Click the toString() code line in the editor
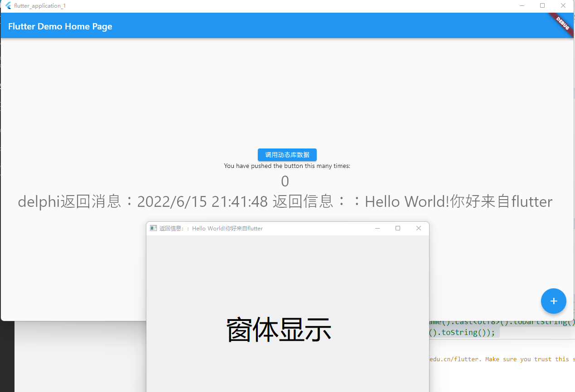The height and width of the screenshot is (392, 575). click(x=462, y=333)
